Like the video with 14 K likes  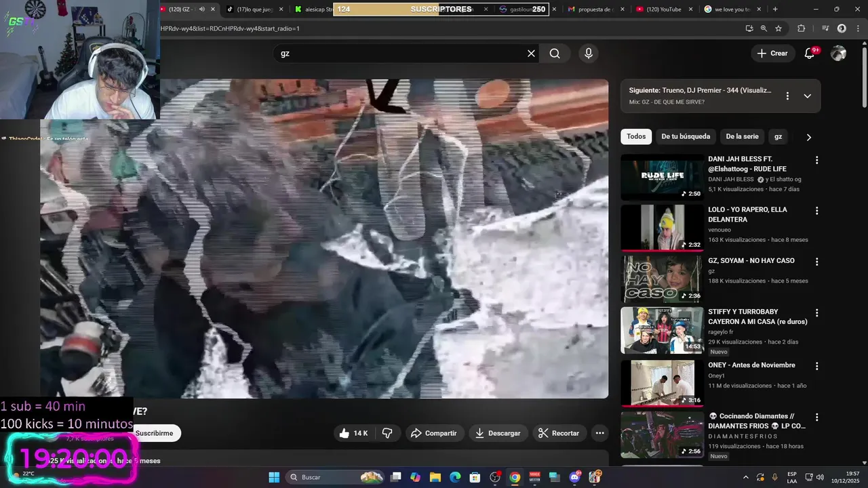353,433
